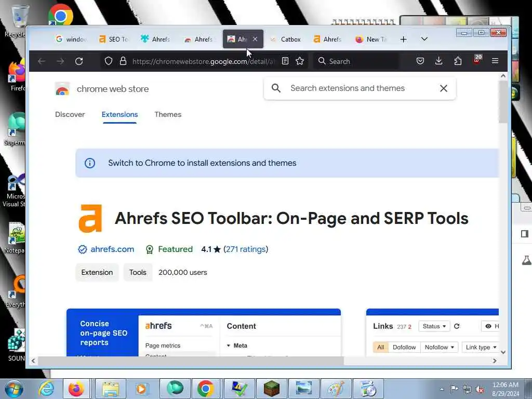Click the info icon in Chrome banner

(89, 163)
